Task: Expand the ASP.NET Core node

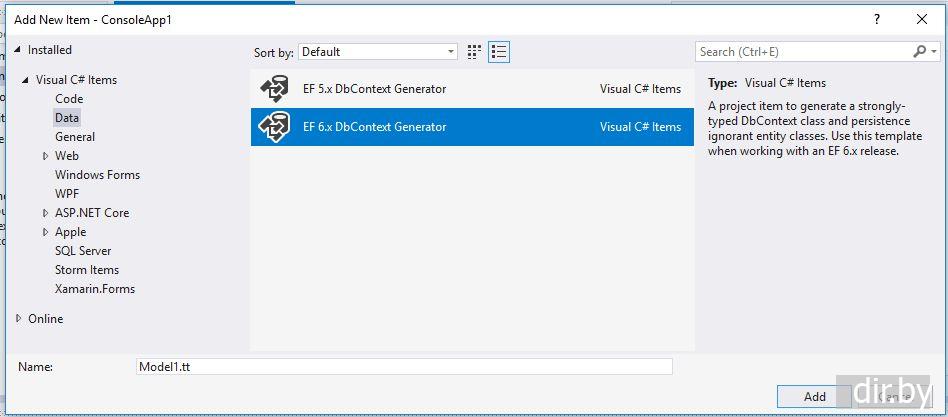Action: (45, 213)
